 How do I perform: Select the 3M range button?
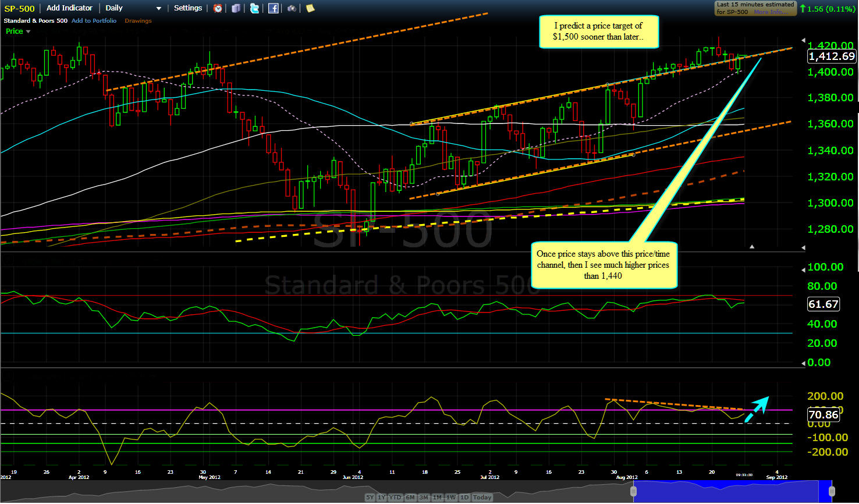424,498
